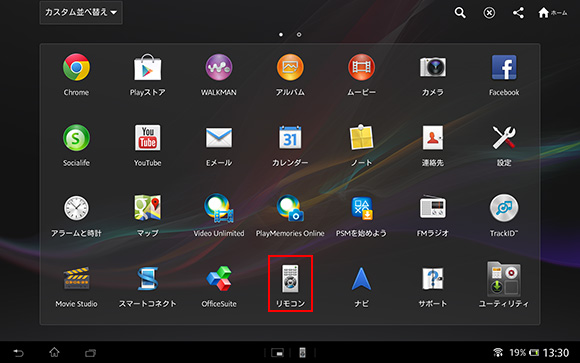Launch the YouTube app
The image size is (580, 363).
pos(148,145)
